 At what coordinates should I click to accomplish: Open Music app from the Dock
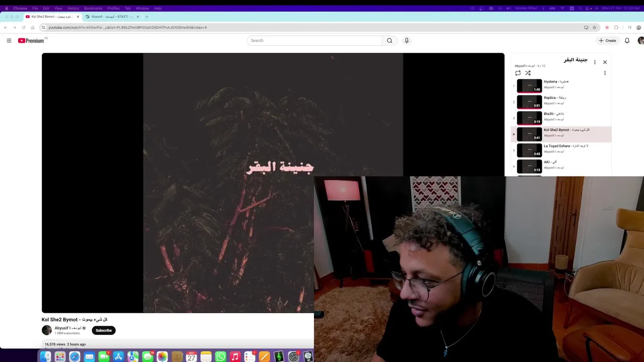(x=235, y=356)
